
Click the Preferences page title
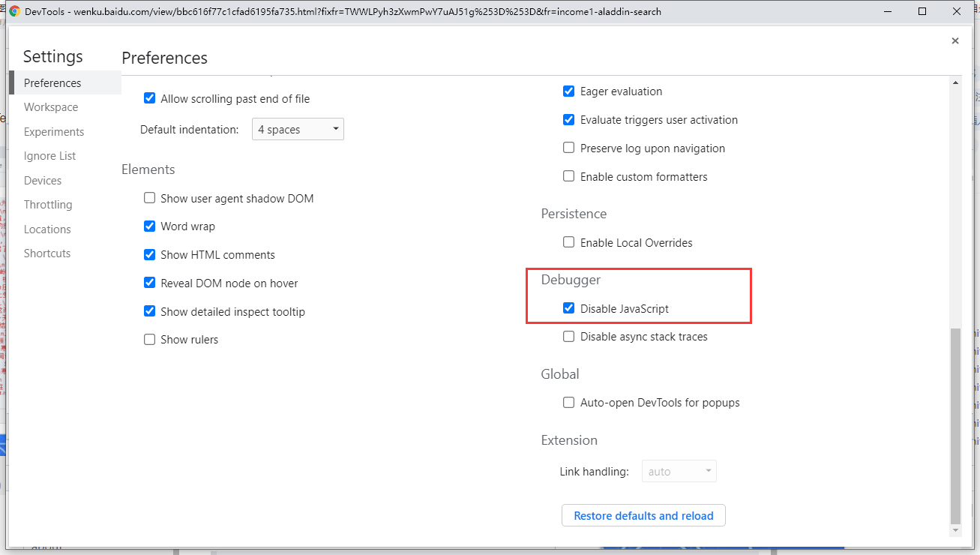164,58
